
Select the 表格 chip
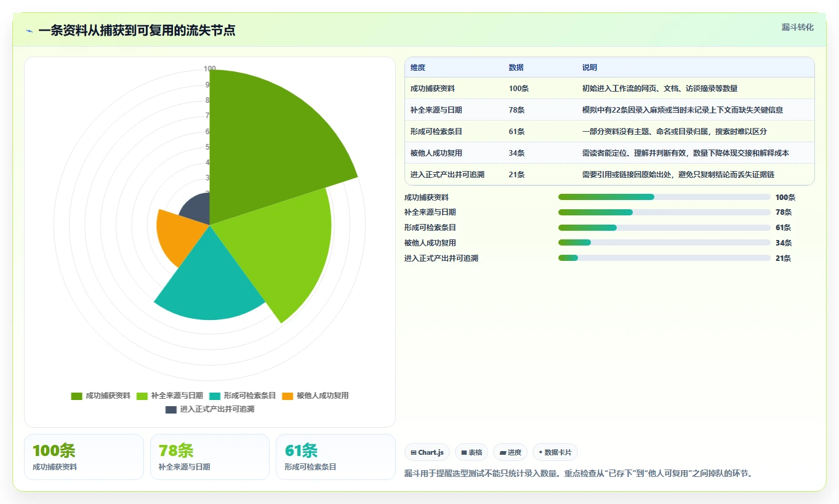[x=471, y=452]
